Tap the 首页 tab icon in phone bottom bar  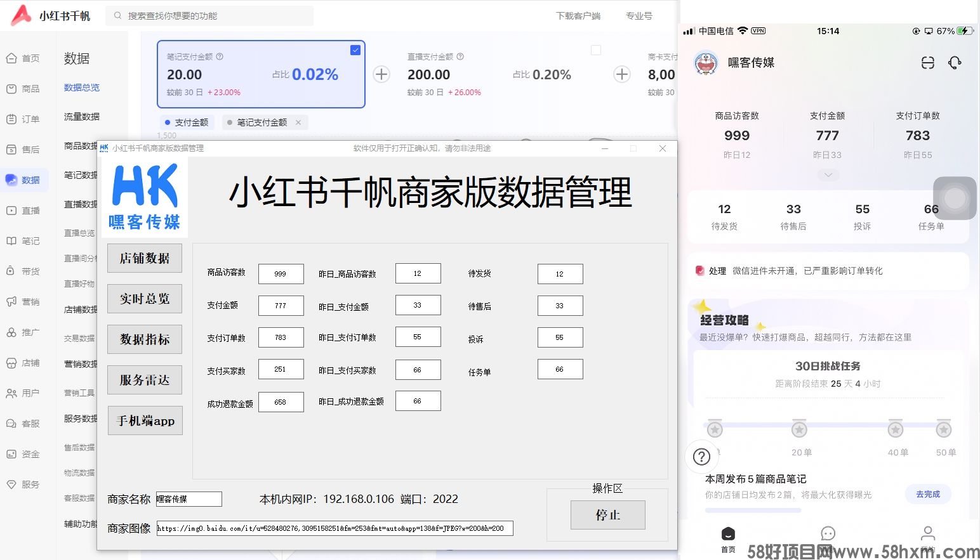pyautogui.click(x=728, y=533)
